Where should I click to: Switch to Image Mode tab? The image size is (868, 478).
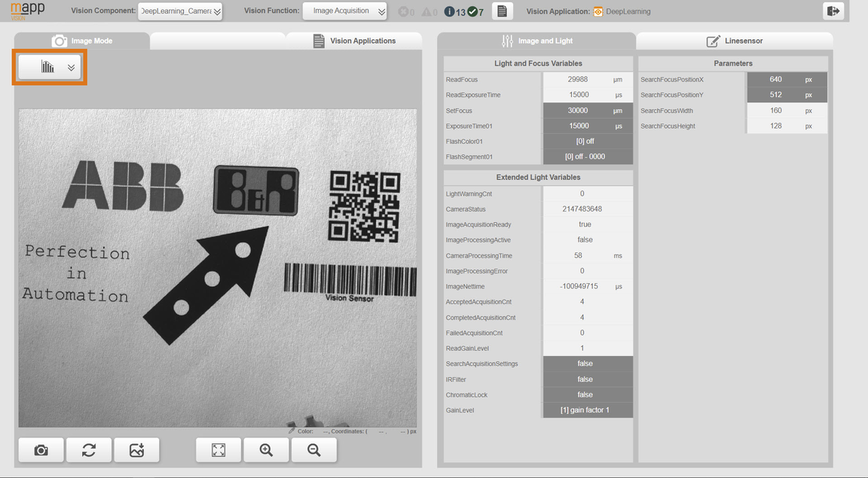pyautogui.click(x=82, y=41)
